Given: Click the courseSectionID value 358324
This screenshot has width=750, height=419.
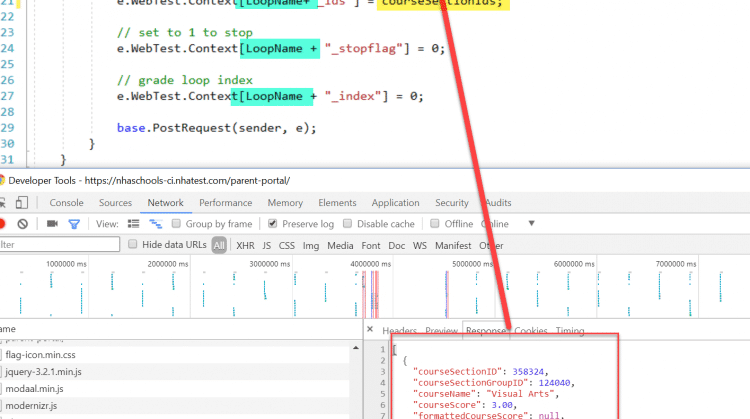Looking at the screenshot, I should 528,372.
